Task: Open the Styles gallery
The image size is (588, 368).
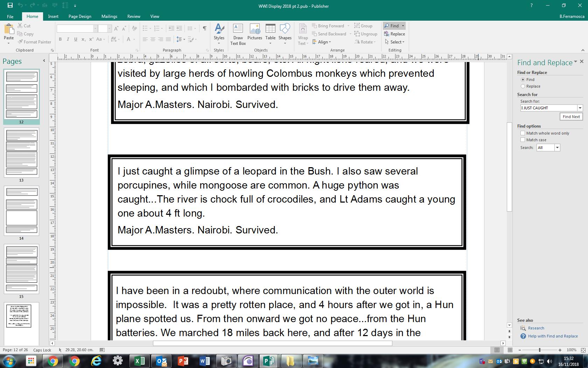Action: click(x=219, y=34)
